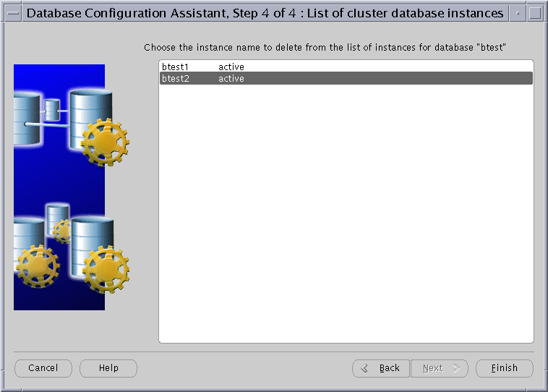Finish the instance deletion wizard
The height and width of the screenshot is (392, 548).
tap(504, 368)
